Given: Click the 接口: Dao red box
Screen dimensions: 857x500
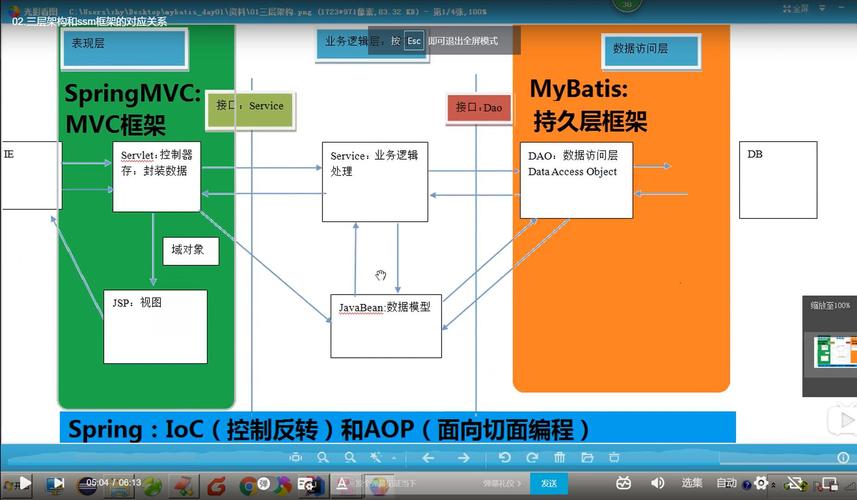Looking at the screenshot, I should pyautogui.click(x=479, y=108).
